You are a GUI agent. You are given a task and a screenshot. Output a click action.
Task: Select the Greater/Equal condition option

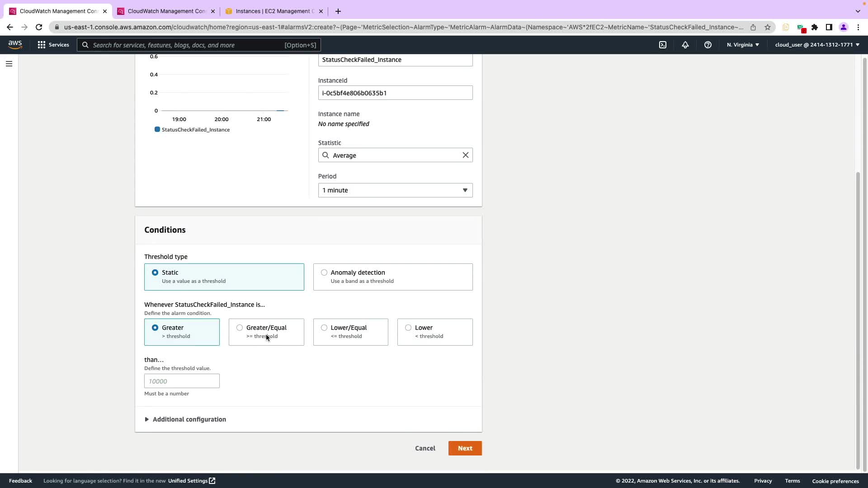[x=240, y=328]
